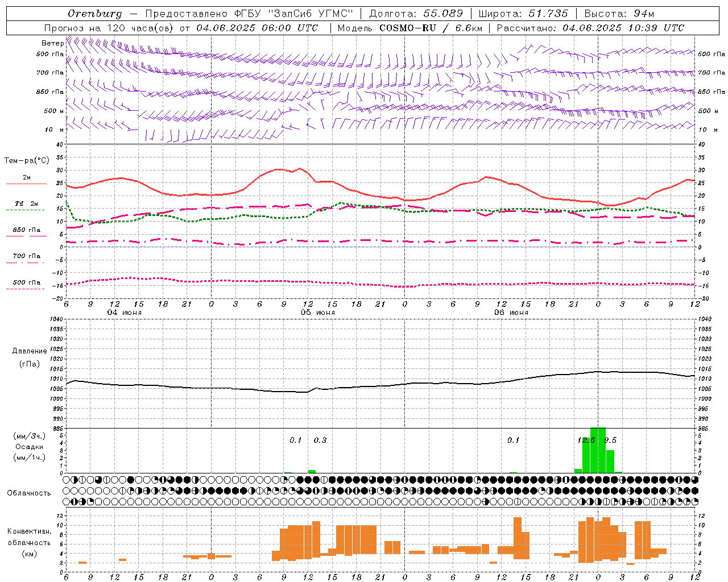Viewport: 728px width, 582px height.
Task: Click the tallest green precipitation bar
Action: tap(598, 450)
